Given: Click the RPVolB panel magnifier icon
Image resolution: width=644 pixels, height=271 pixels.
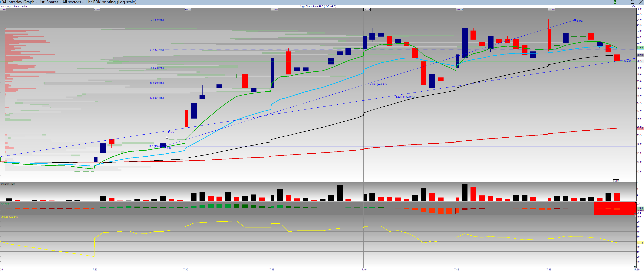Looking at the screenshot, I should pyautogui.click(x=635, y=214).
